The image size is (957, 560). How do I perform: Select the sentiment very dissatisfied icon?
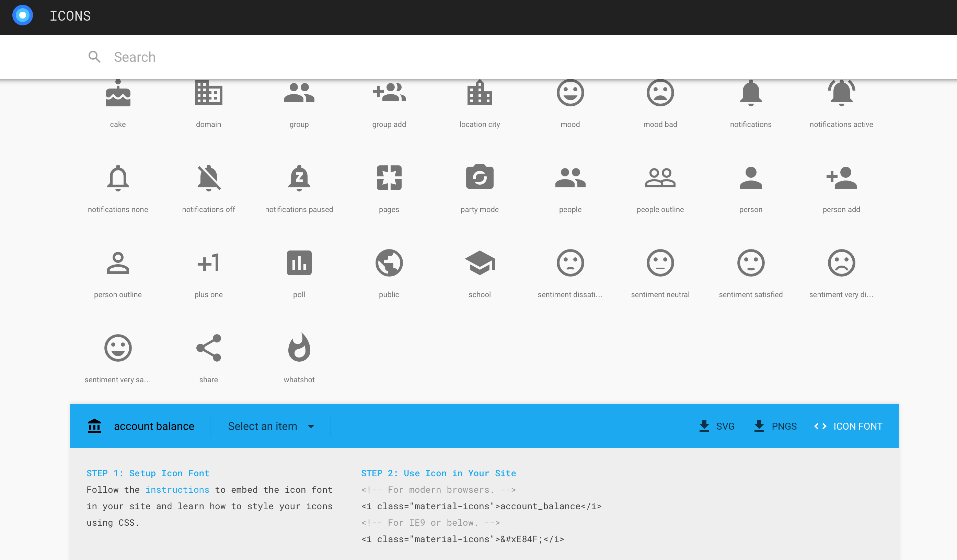tap(841, 263)
